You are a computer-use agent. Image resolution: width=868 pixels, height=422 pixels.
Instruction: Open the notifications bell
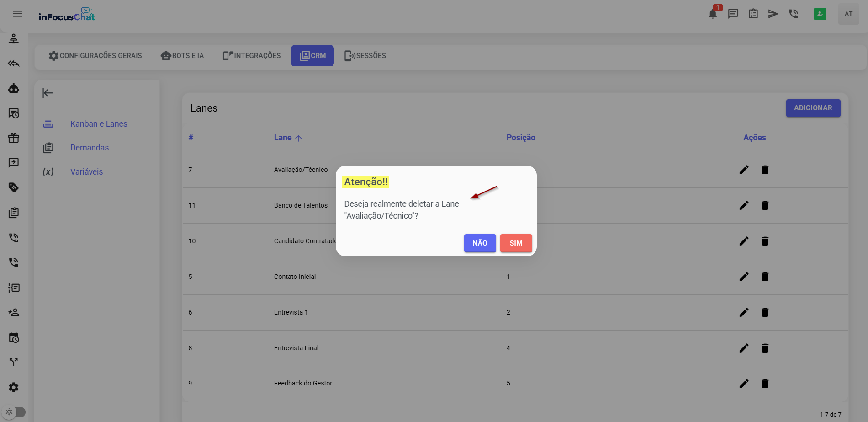[713, 14]
